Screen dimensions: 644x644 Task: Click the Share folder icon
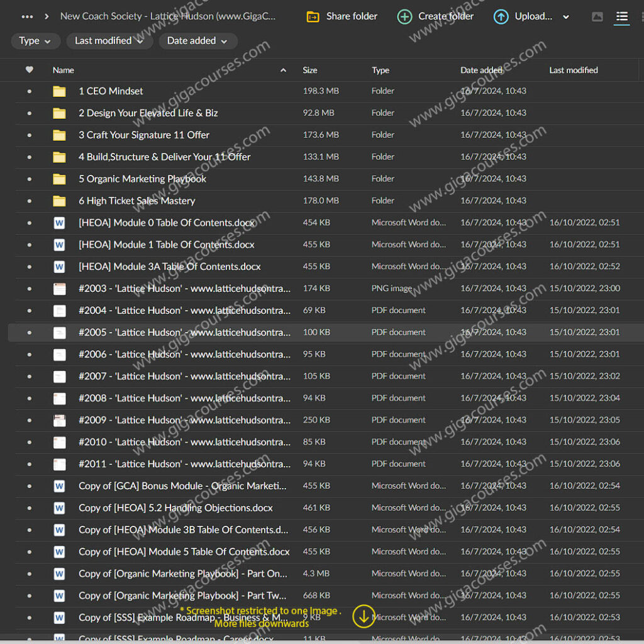[x=313, y=17]
